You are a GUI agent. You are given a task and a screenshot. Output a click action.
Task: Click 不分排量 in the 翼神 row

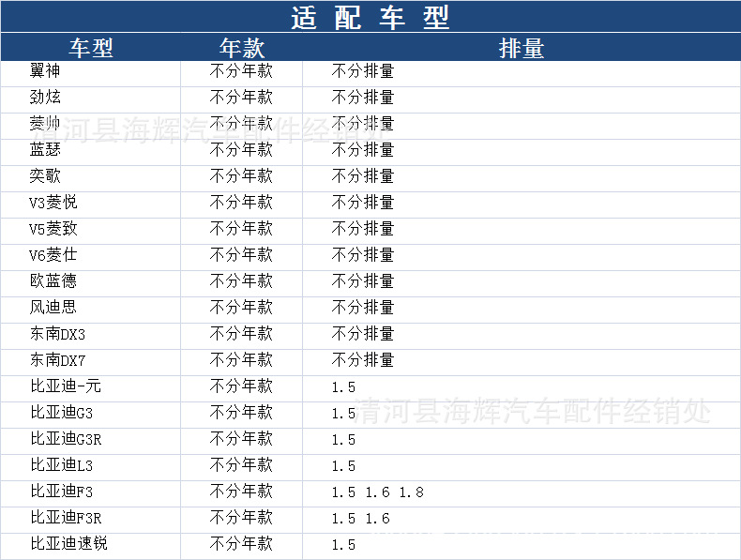[x=363, y=71]
